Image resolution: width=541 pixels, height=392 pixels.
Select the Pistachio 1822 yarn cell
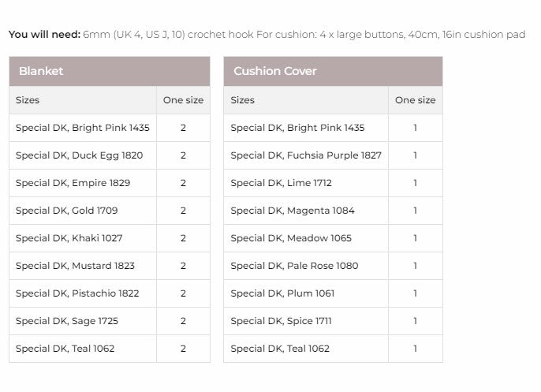coord(77,293)
